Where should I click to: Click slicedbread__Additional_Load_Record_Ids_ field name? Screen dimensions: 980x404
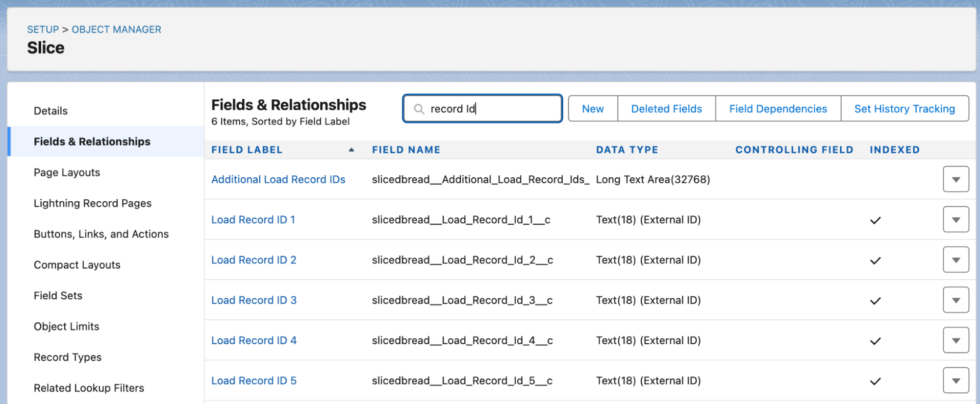coord(480,179)
